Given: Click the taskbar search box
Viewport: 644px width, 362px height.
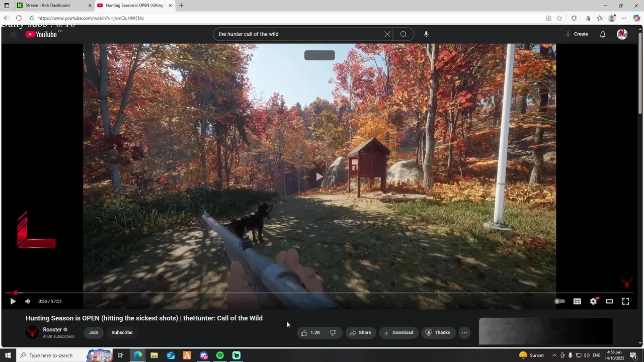Looking at the screenshot, I should click(65, 355).
